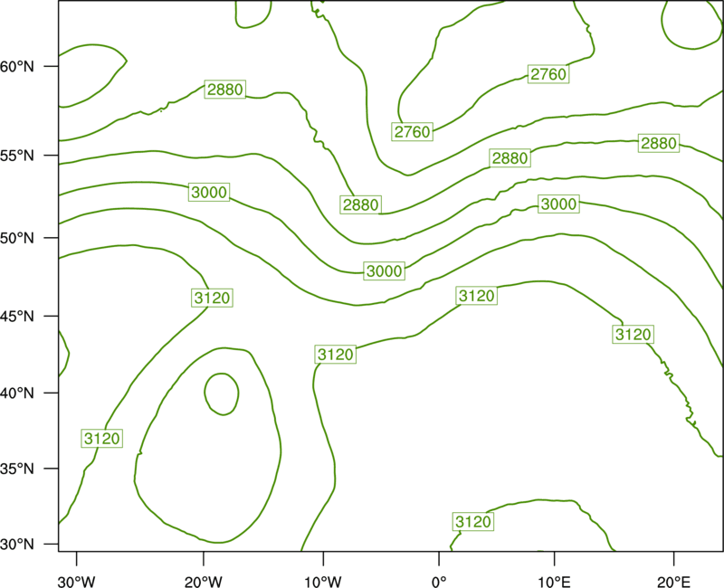
Task: Click the 3120 contour label near 3°E, 31°N
Action: (473, 522)
